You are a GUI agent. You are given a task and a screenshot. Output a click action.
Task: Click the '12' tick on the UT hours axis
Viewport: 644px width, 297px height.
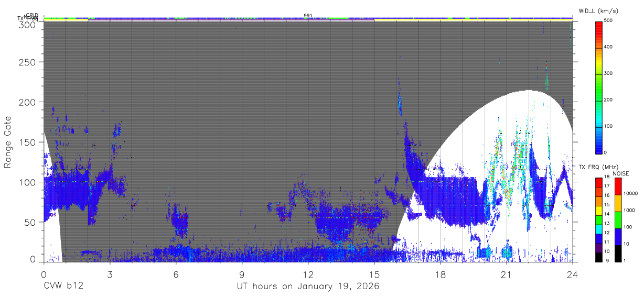click(x=308, y=274)
